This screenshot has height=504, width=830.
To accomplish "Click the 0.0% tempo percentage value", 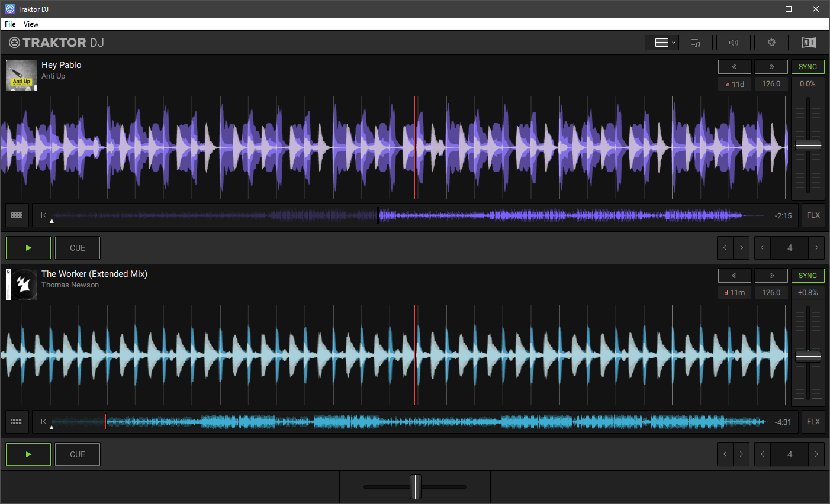I will point(808,84).
